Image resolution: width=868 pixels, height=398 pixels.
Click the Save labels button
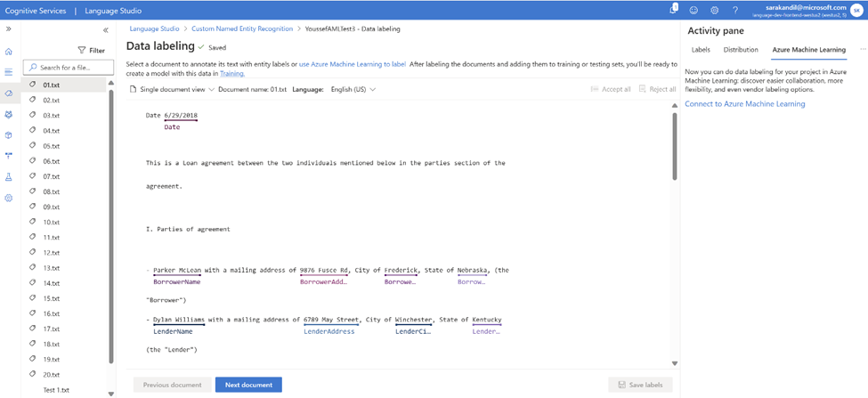pos(640,385)
